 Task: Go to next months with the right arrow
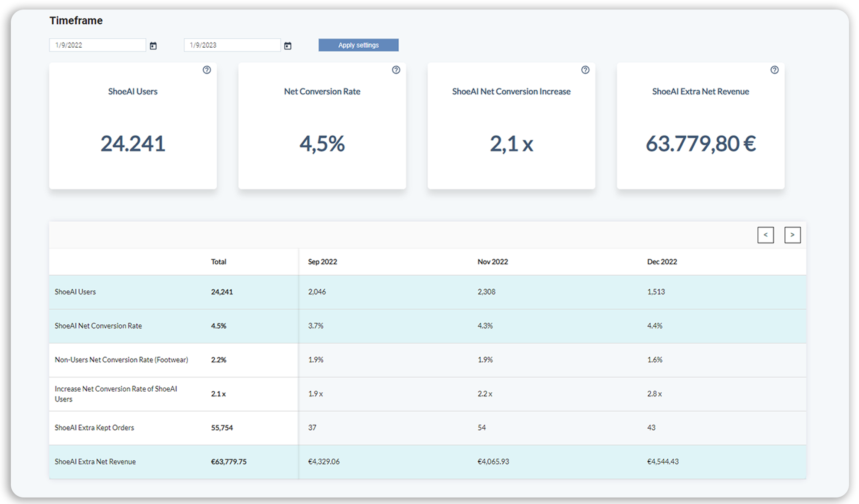tap(793, 235)
